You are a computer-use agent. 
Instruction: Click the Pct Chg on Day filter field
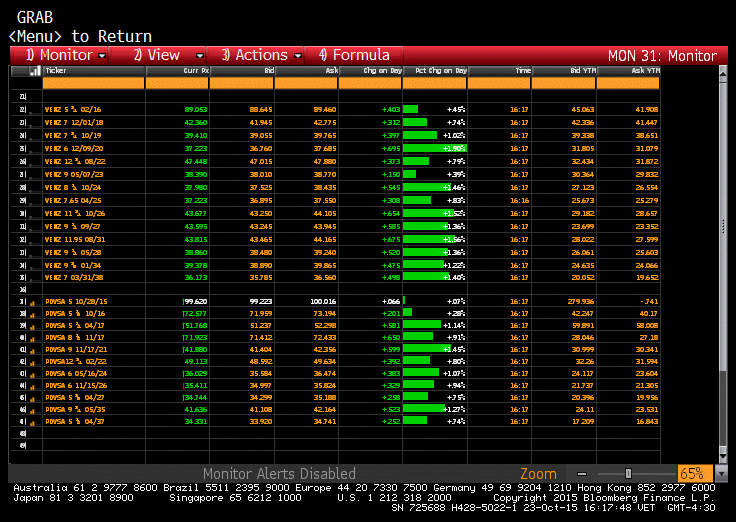[x=435, y=83]
